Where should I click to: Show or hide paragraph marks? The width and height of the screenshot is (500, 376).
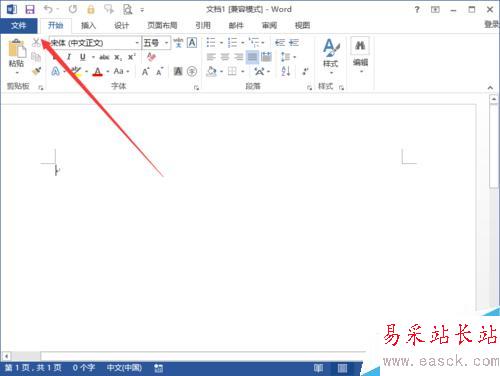305,71
